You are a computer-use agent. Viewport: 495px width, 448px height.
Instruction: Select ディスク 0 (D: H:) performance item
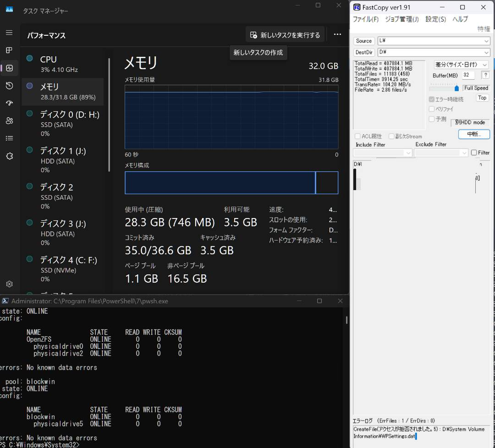(x=62, y=123)
